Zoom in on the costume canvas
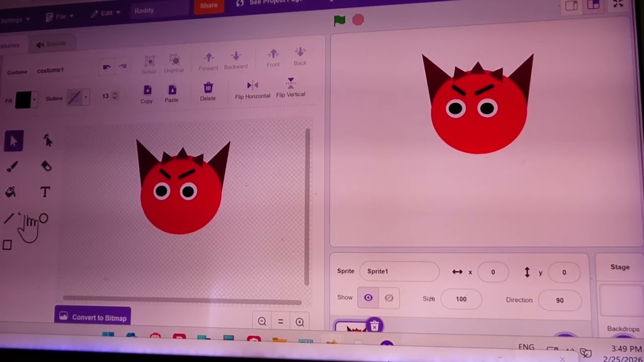644x362 pixels. tap(300, 322)
